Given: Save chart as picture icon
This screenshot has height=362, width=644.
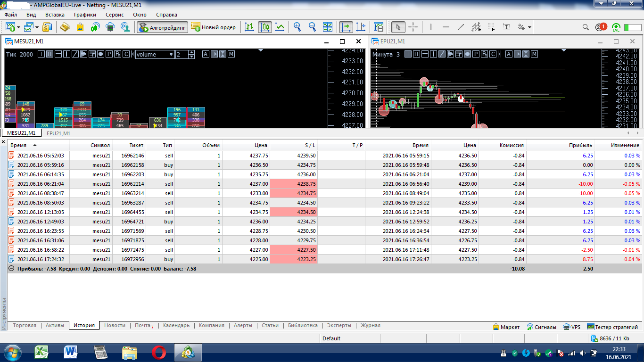Looking at the screenshot, I should pyautogui.click(x=378, y=27).
